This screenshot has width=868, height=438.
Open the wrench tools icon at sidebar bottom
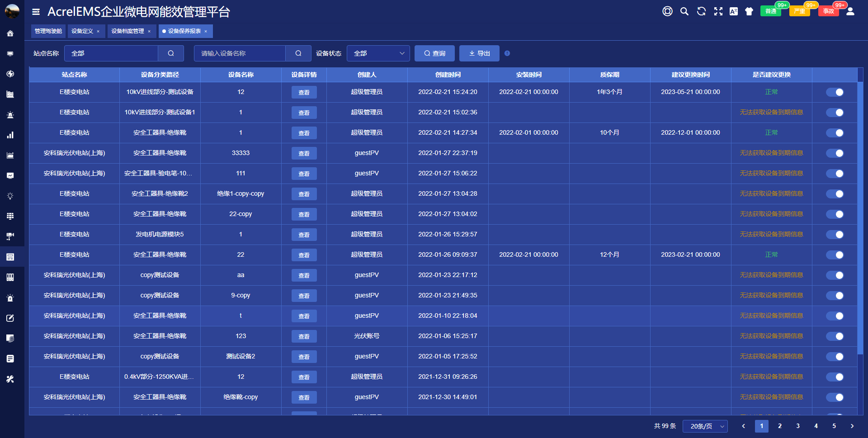(9, 379)
